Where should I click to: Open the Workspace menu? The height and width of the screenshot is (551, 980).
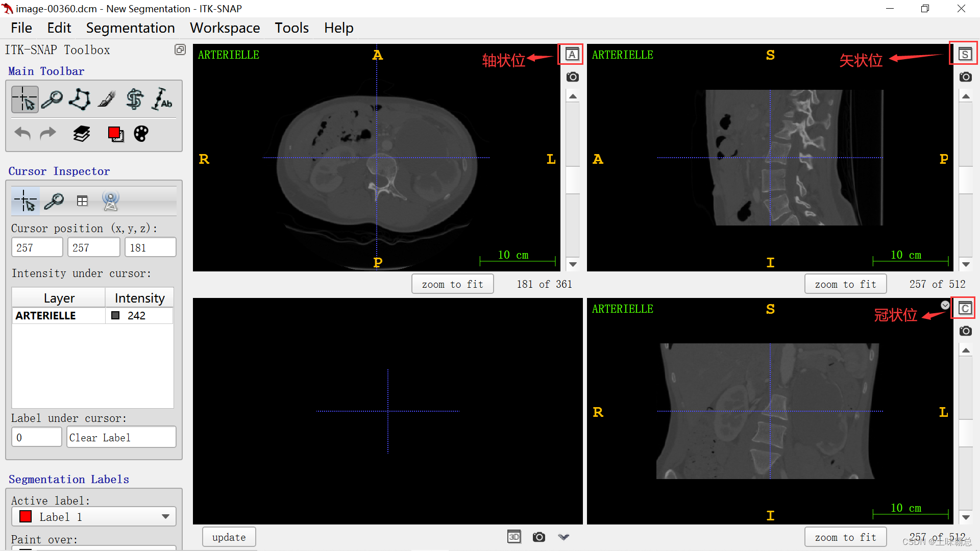tap(225, 28)
